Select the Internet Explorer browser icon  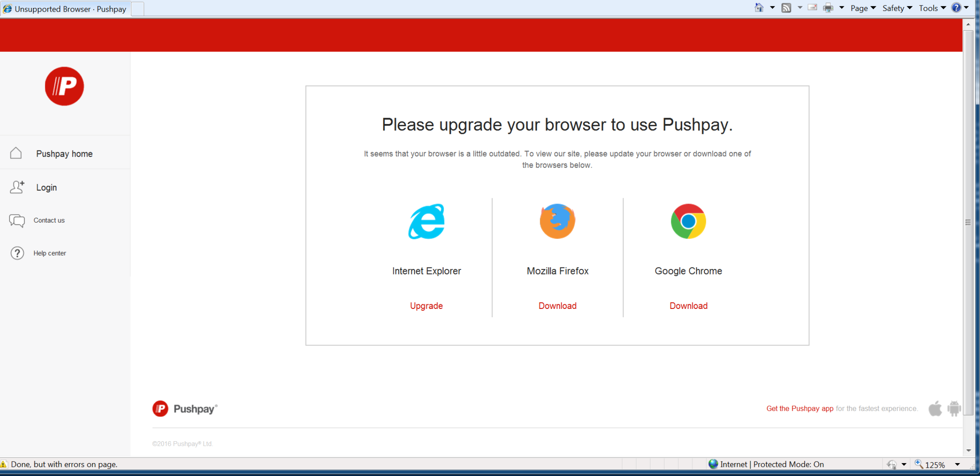[x=427, y=221]
